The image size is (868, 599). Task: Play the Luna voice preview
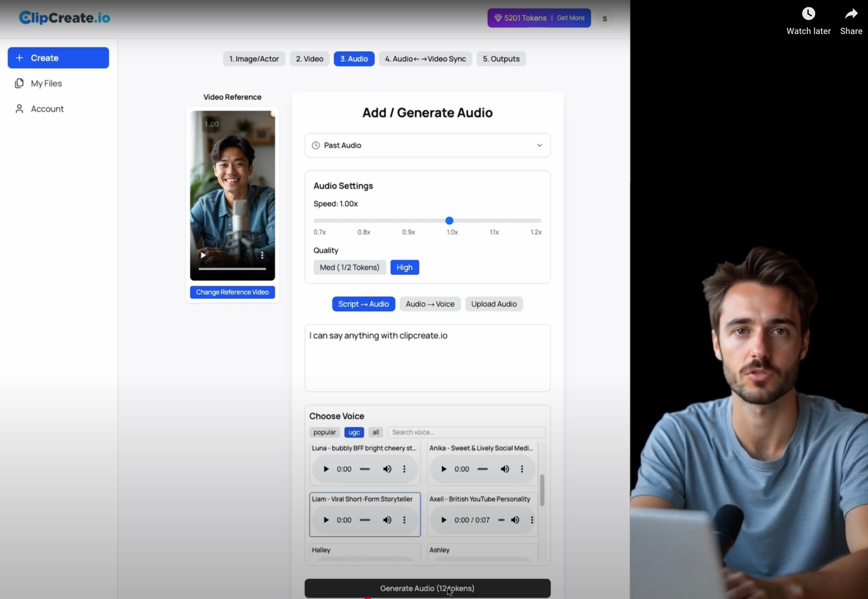[x=326, y=469]
